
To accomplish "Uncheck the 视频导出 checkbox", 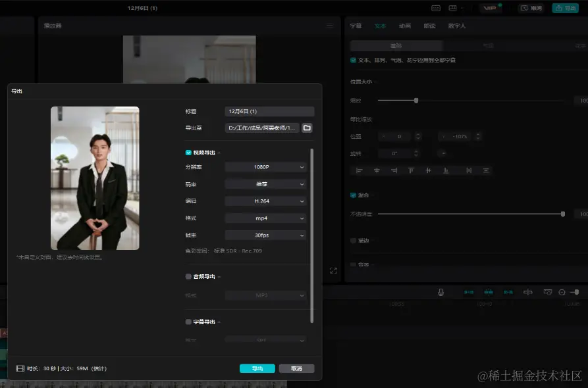I will [188, 153].
